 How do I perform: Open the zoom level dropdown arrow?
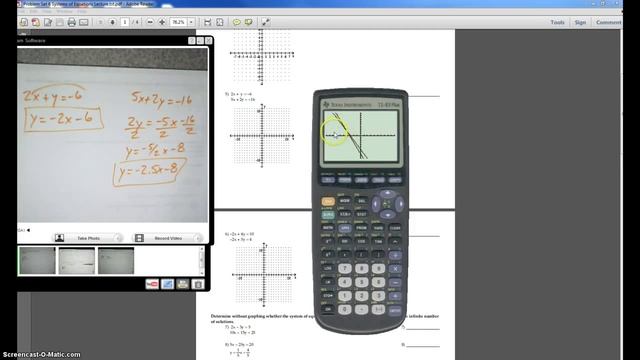[x=191, y=22]
